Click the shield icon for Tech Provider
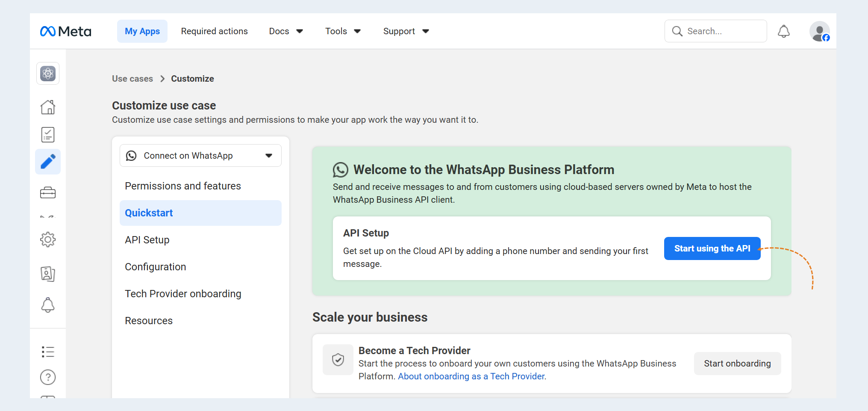Image resolution: width=868 pixels, height=411 pixels. (338, 360)
